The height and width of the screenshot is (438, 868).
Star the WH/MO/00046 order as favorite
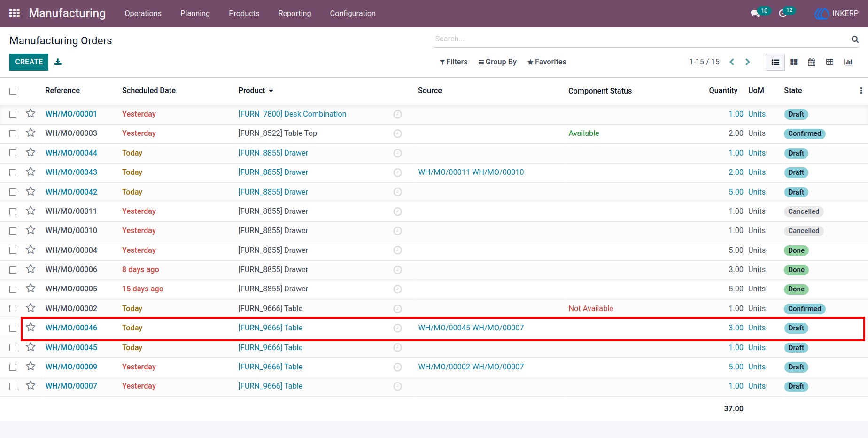pos(31,328)
